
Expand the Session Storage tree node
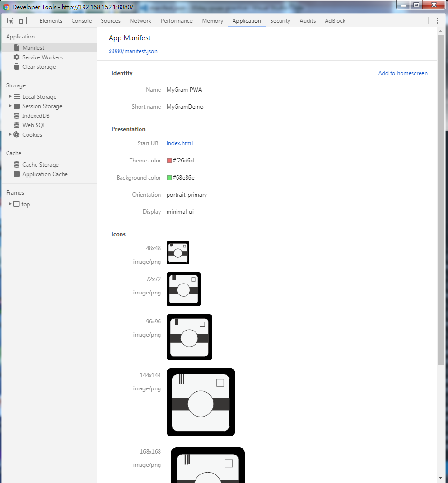[10, 106]
